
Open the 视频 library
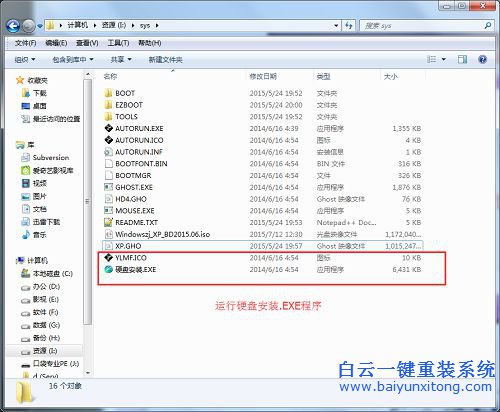34,183
